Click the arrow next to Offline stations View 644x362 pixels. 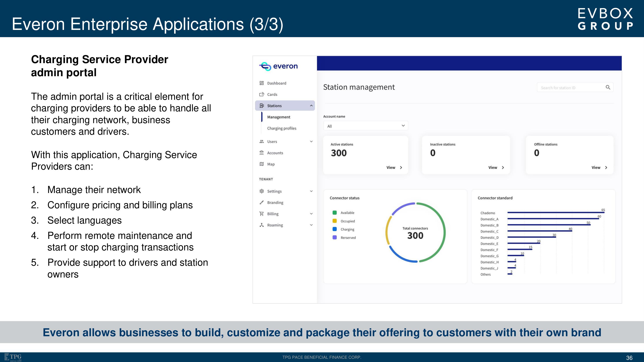(x=606, y=168)
